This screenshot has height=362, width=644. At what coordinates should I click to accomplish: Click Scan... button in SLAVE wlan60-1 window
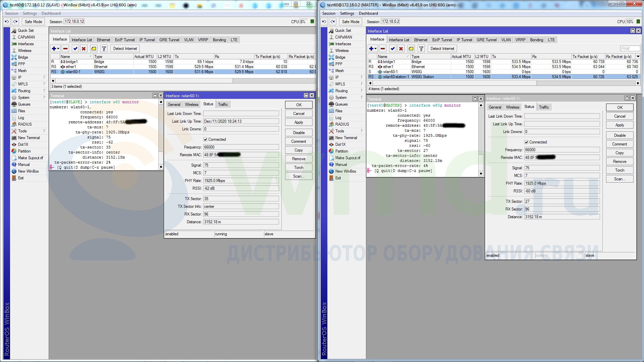[299, 176]
